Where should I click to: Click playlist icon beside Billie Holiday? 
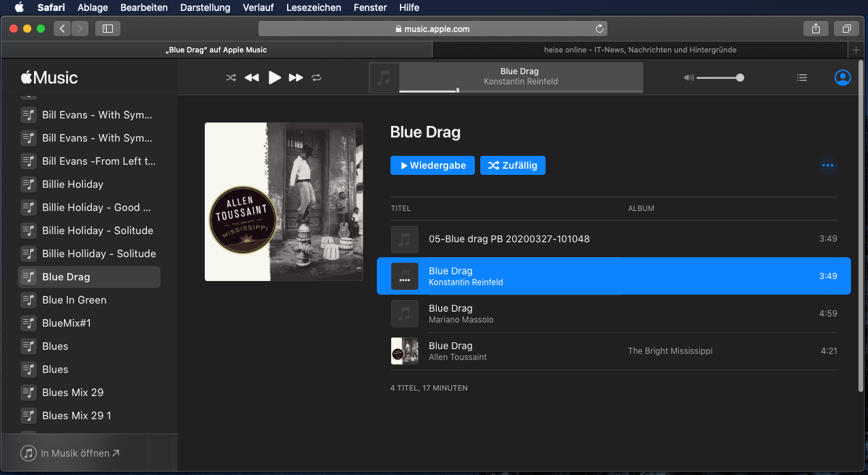[29, 184]
